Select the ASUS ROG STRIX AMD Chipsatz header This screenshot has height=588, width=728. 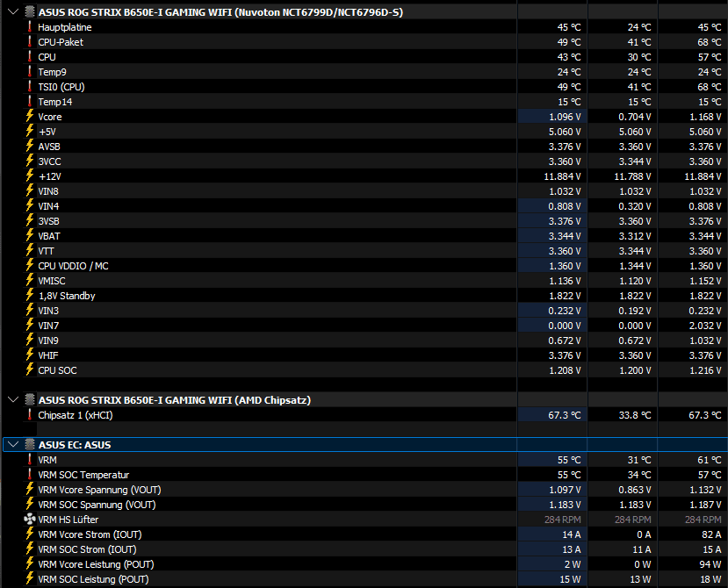(175, 400)
